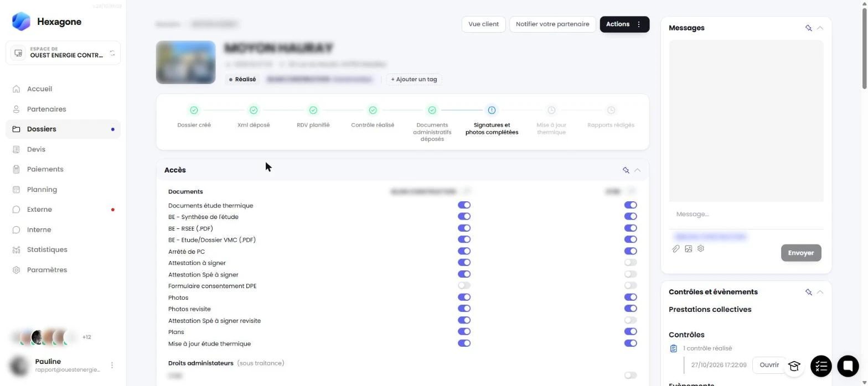Open message settings gear icon
The width and height of the screenshot is (868, 386).
(701, 249)
